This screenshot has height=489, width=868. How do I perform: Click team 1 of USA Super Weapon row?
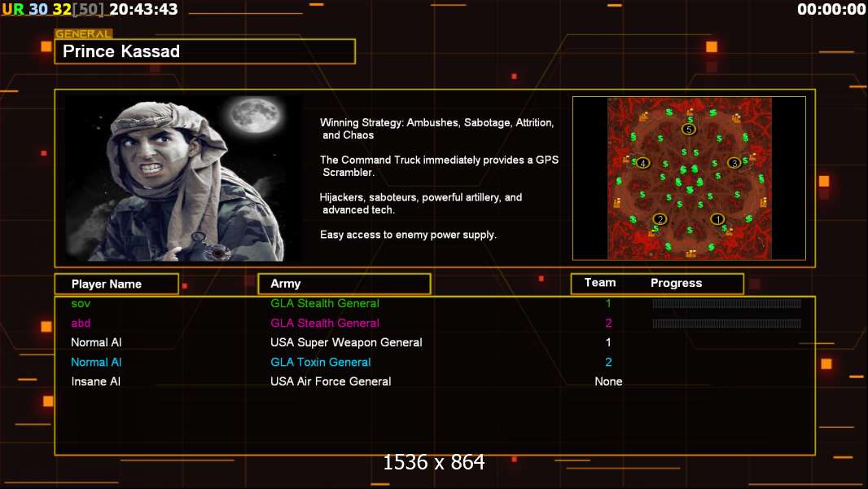point(607,342)
